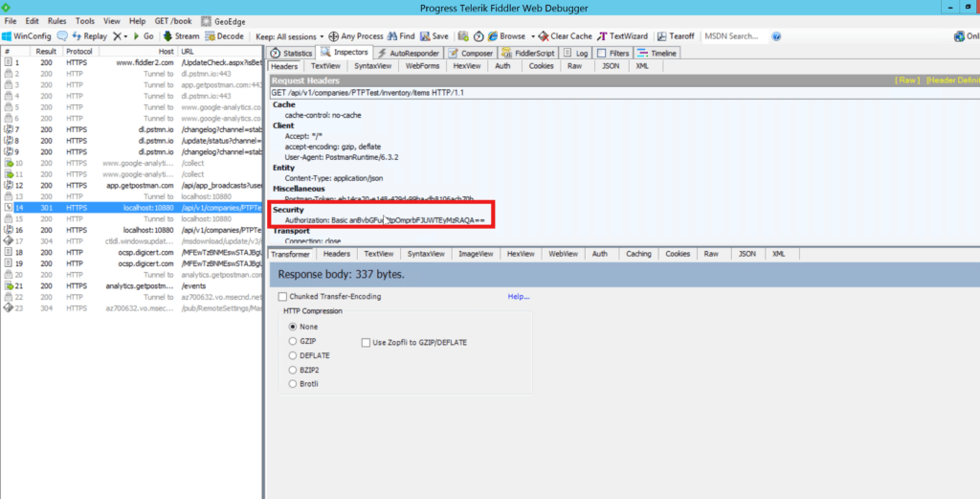Switch to the AutoResponder tab
Viewport: 980px width, 499px height.
click(x=409, y=53)
